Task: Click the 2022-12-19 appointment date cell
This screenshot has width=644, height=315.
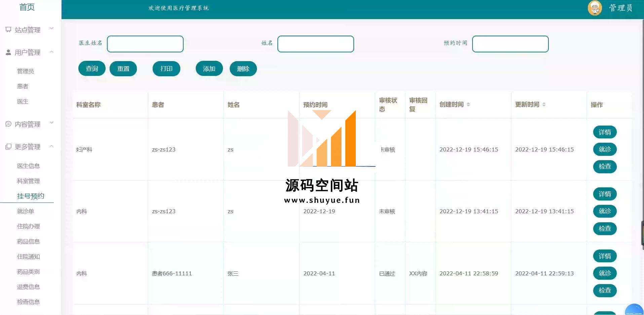Action: tap(319, 211)
